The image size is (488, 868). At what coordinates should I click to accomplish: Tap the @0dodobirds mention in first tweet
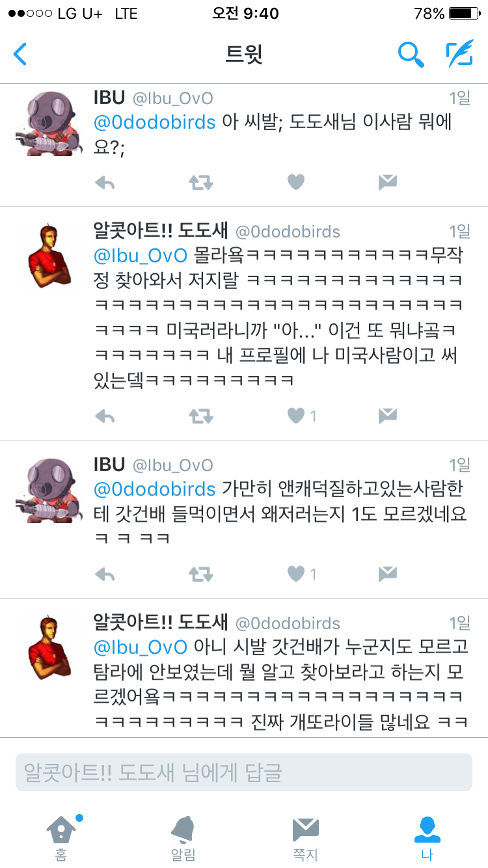coord(155,122)
